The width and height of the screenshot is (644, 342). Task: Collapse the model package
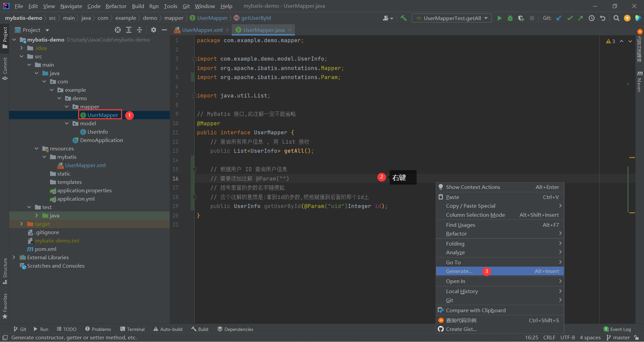tap(67, 123)
